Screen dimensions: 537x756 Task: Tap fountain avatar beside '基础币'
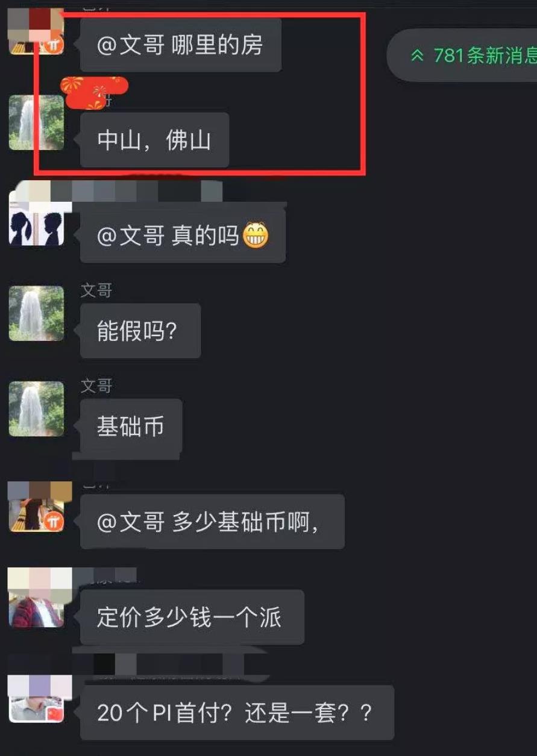[36, 408]
